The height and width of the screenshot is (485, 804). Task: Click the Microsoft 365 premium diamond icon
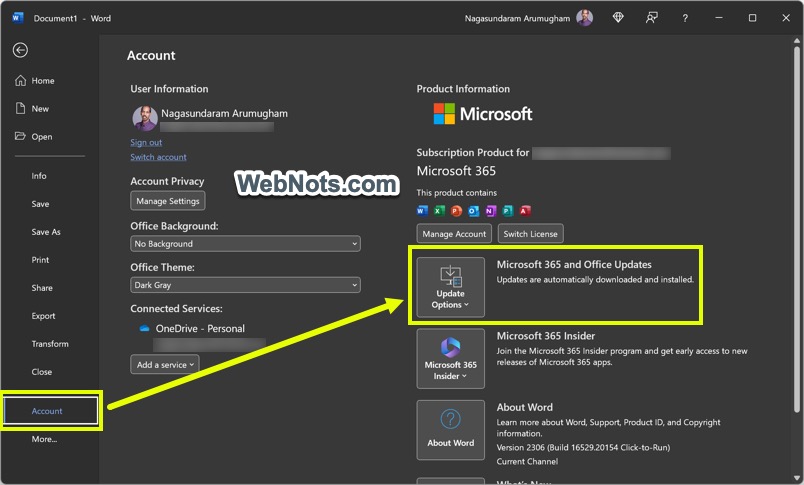point(618,18)
